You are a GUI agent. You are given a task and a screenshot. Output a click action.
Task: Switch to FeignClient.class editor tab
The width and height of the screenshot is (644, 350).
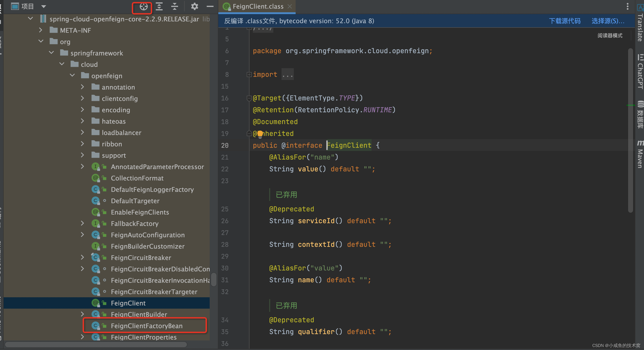tap(257, 7)
